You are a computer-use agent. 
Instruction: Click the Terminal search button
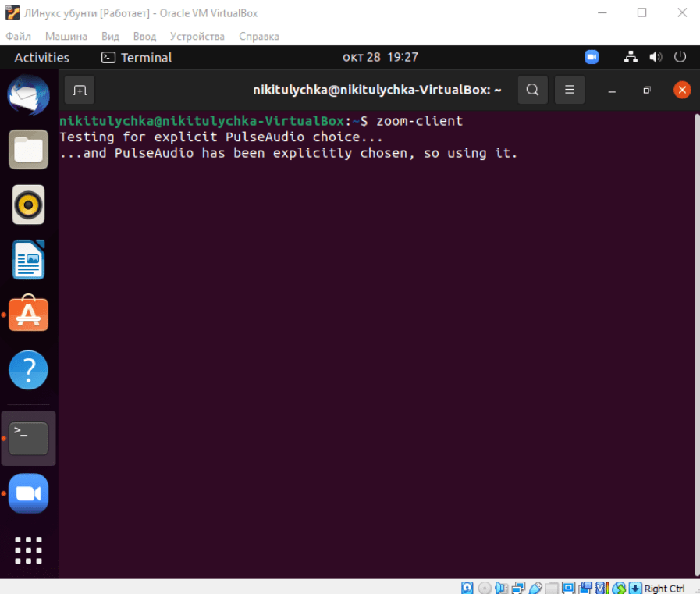(532, 90)
